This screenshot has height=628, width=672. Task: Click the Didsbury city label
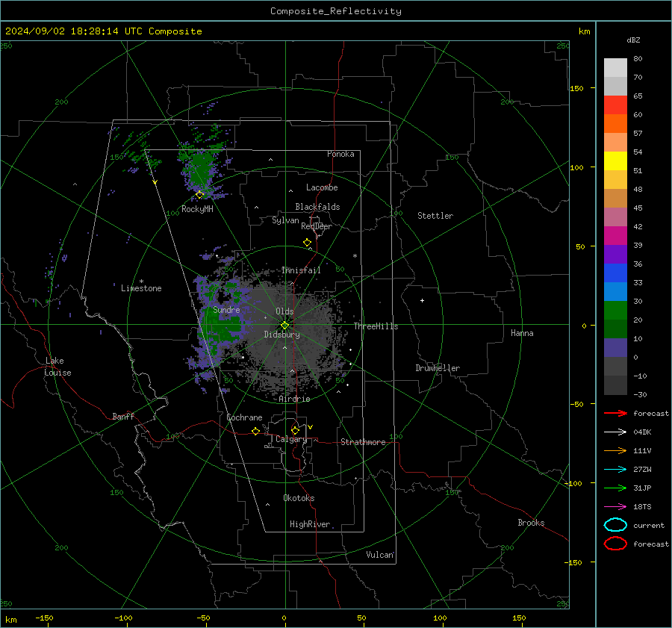281,335
